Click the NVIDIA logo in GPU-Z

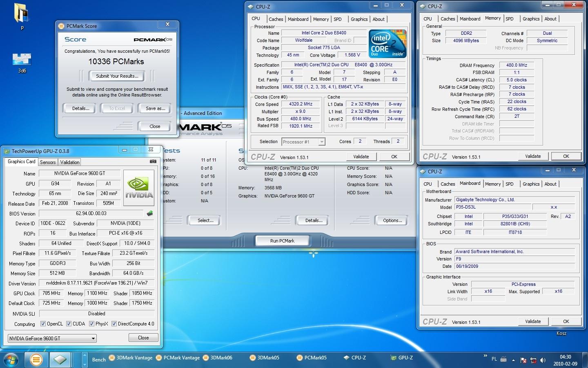(x=139, y=188)
